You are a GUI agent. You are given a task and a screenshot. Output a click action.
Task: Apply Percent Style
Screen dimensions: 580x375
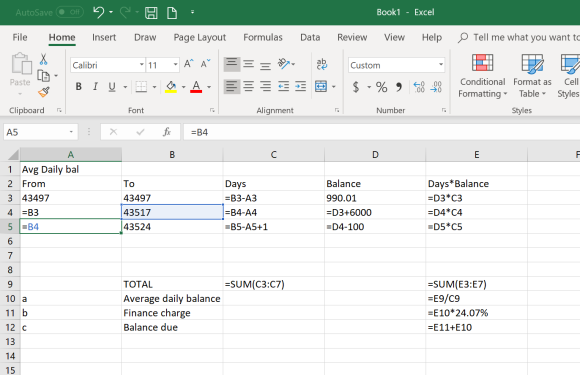[x=381, y=87]
